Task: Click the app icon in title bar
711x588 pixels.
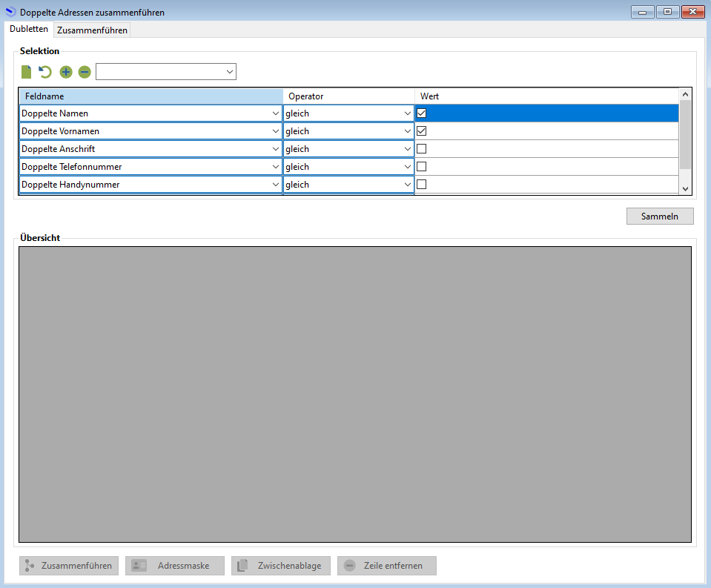Action: click(10, 12)
